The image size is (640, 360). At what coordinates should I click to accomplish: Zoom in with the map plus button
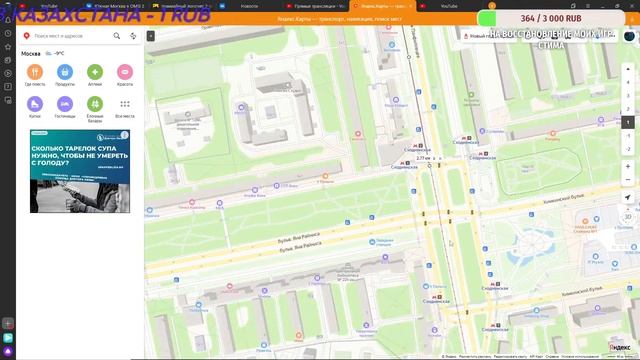click(x=628, y=167)
